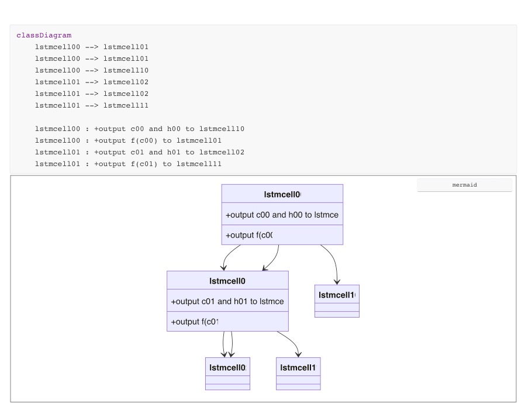Select the '+output f(c01' row in lstmcell01 box
Screen dimensions: 532x417
click(x=227, y=321)
